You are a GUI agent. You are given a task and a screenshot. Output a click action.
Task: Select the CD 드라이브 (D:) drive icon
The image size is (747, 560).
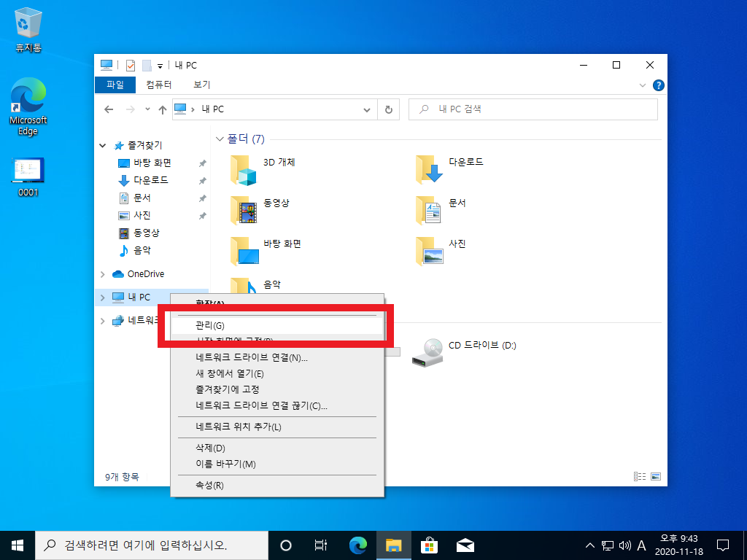(x=427, y=351)
